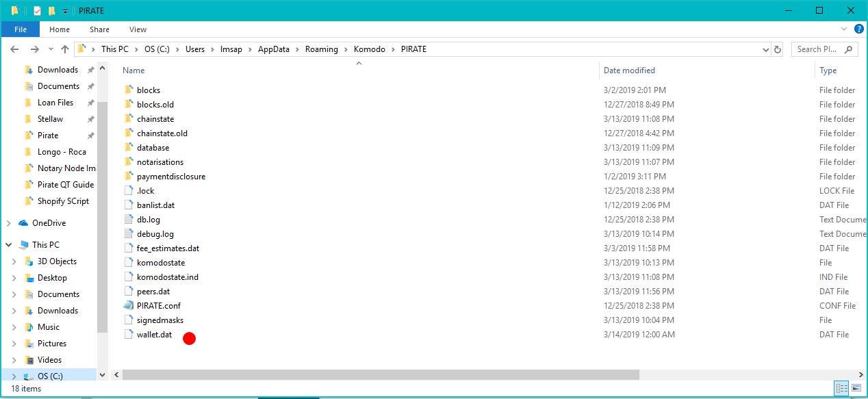Viewport: 868px width, 399px height.
Task: Click New Folder quick access toolbar icon
Action: pos(51,10)
